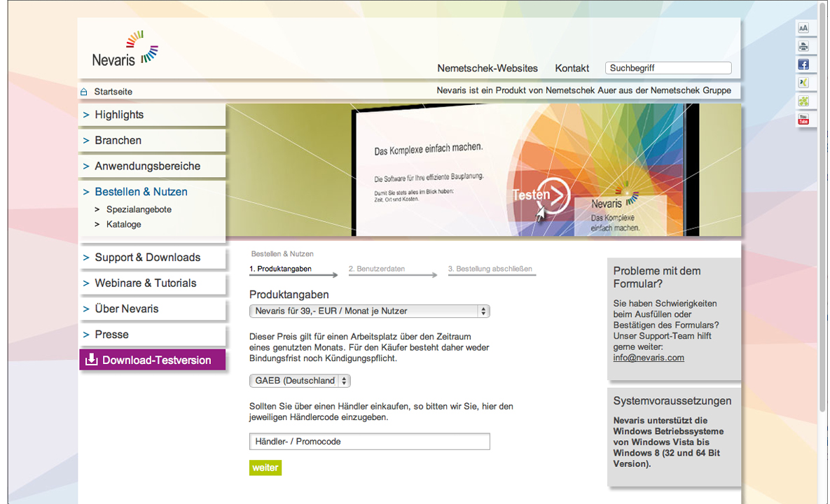Open the Webinare & Tutorials menu item
The height and width of the screenshot is (504, 830).
coord(152,283)
